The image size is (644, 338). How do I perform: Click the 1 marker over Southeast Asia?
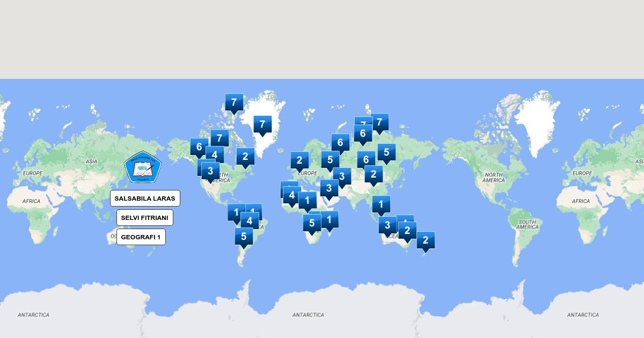(x=381, y=204)
